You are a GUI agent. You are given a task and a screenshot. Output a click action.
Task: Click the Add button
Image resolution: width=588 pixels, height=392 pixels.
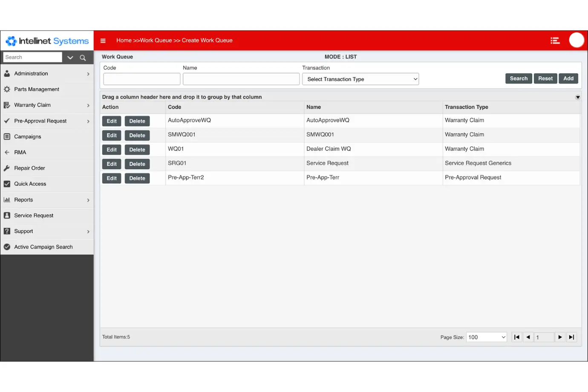click(568, 78)
